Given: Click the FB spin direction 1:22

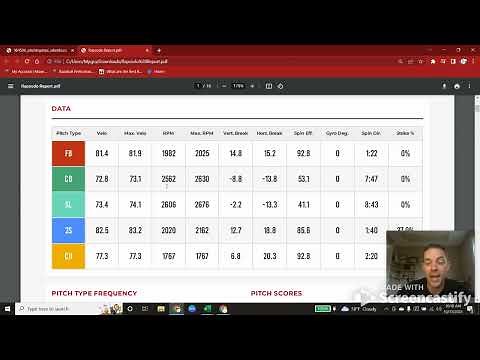Looking at the screenshot, I should tap(371, 153).
